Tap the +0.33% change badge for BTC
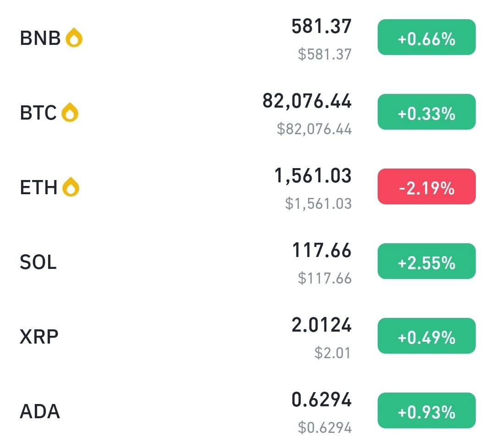 click(x=427, y=112)
